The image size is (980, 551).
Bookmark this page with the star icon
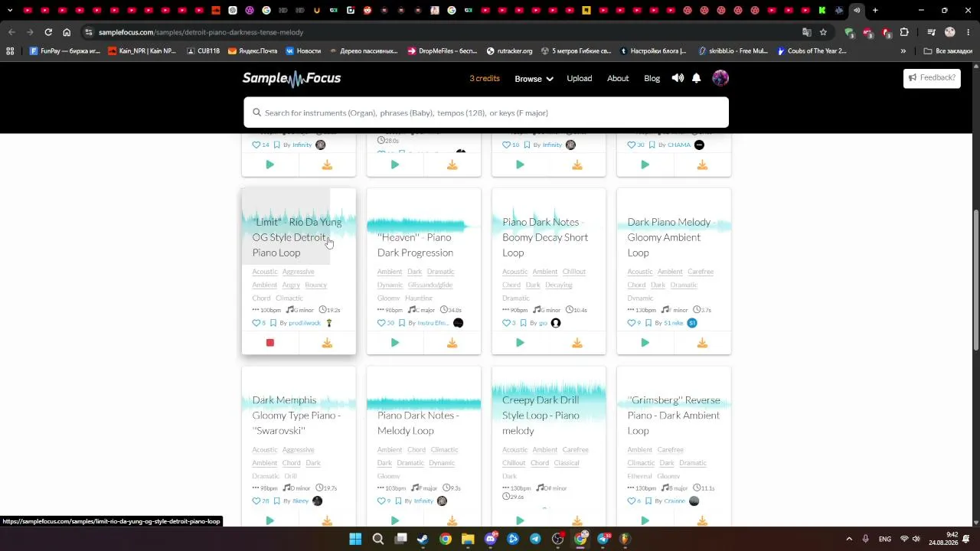tap(823, 32)
